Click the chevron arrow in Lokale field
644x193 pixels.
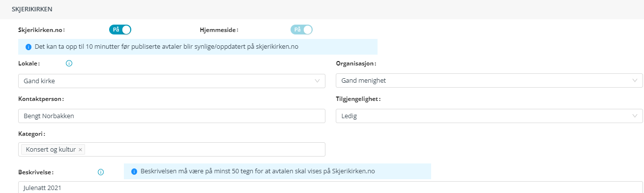(x=317, y=81)
